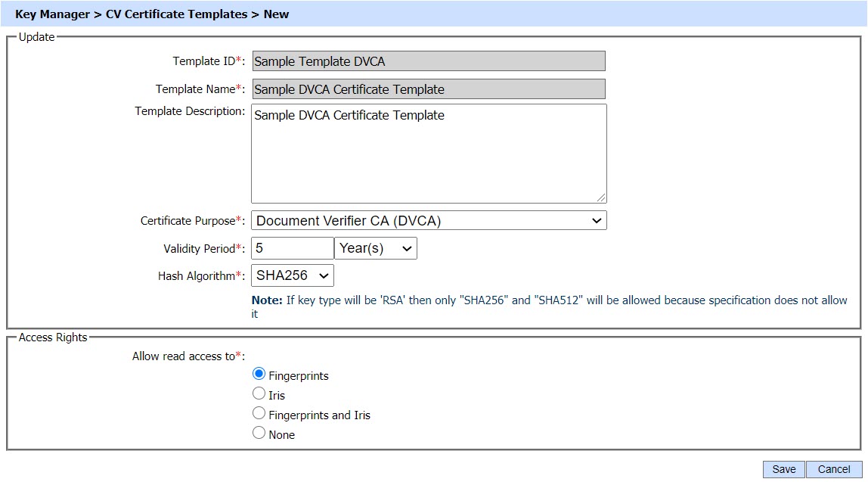The width and height of the screenshot is (868, 482).
Task: Focus the Template Name text box
Action: pyautogui.click(x=428, y=89)
